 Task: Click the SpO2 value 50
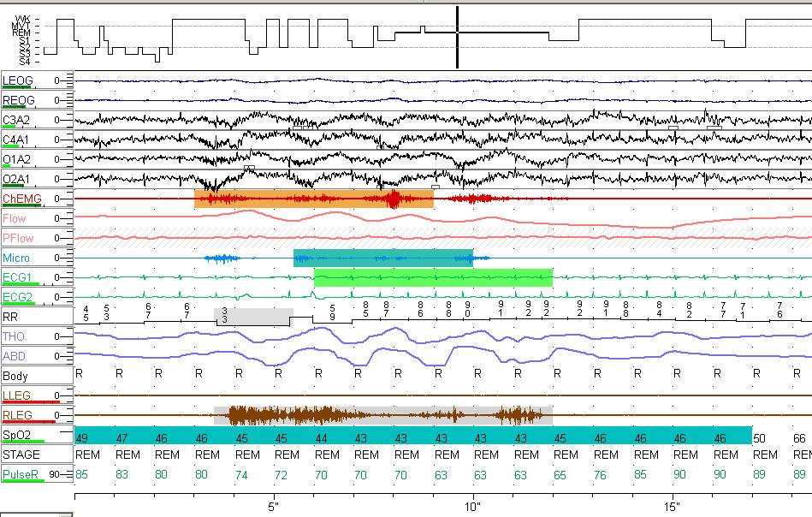click(x=759, y=438)
